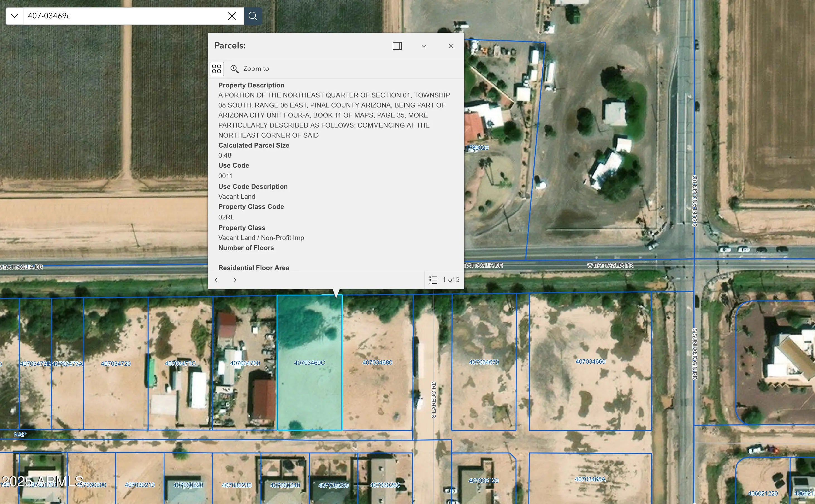Go to the previous feature arrow
815x504 pixels.
217,280
